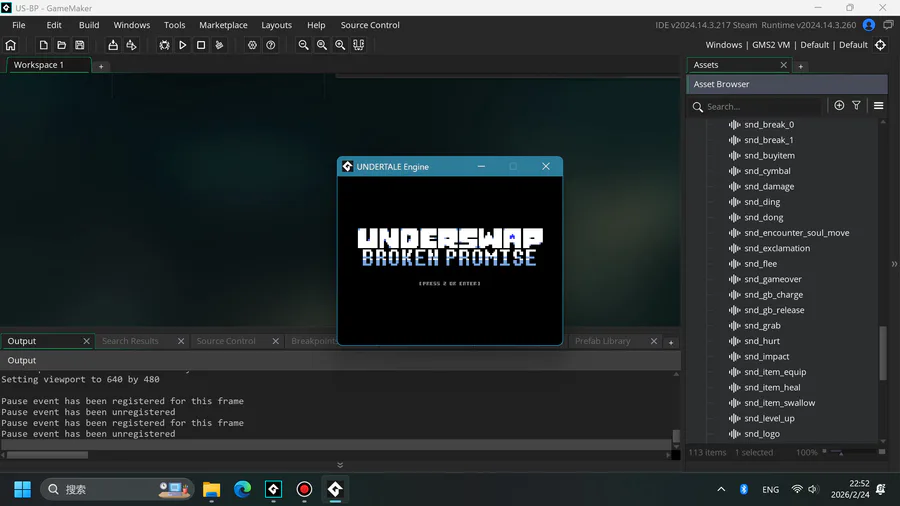
Task: Open the account profile icon
Action: coord(868,25)
